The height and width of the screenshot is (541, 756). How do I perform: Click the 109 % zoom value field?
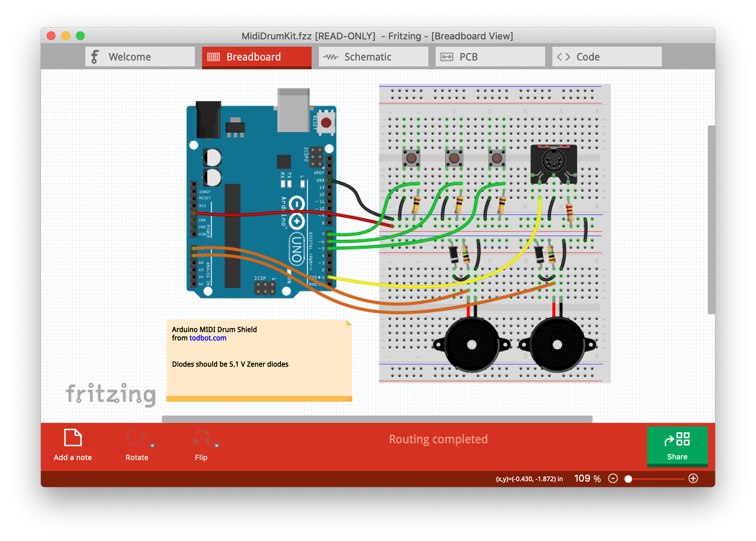coord(587,478)
